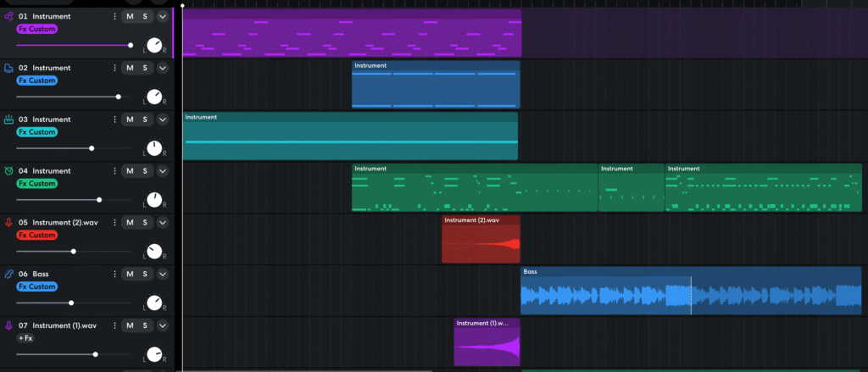The height and width of the screenshot is (372, 868).
Task: Mute track 01 Instrument
Action: [130, 16]
